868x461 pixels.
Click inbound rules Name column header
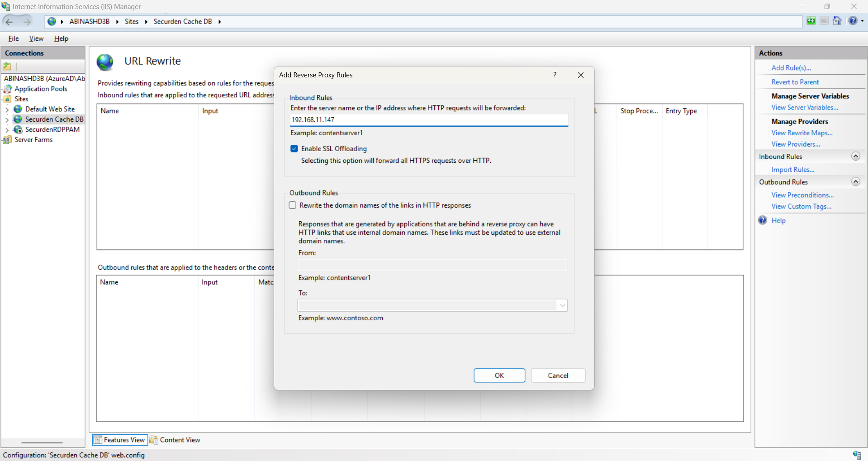coord(147,111)
